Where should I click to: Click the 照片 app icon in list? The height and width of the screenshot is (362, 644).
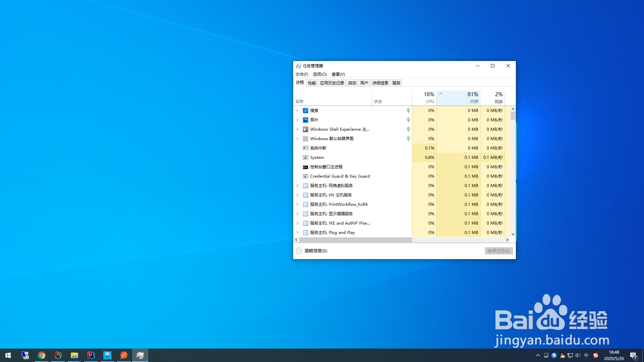pos(305,120)
